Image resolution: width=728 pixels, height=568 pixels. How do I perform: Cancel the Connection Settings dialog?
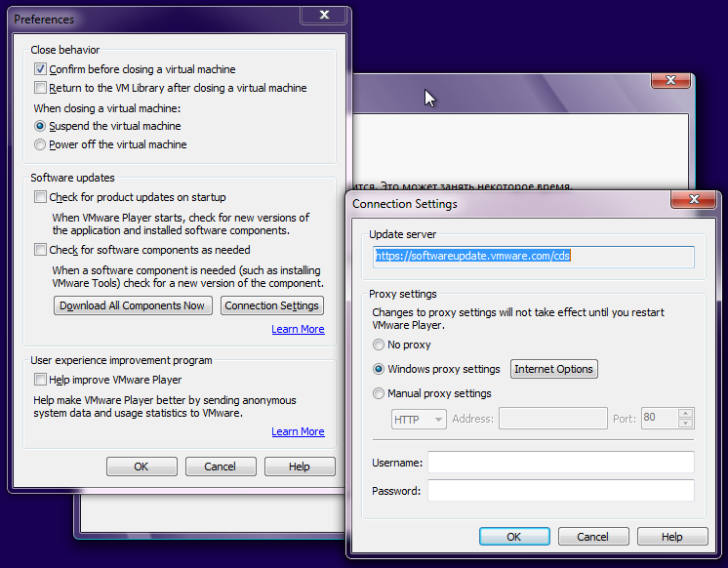tap(593, 537)
